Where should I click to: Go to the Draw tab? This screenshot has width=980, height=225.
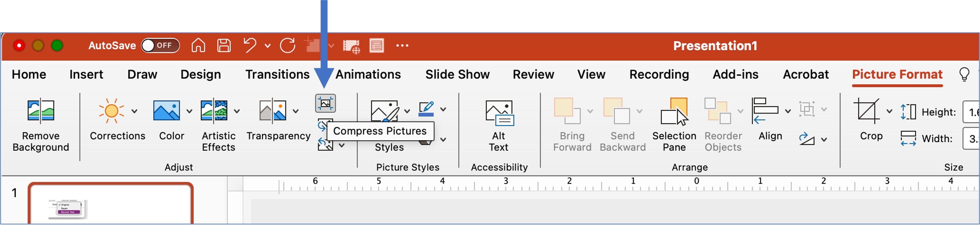[142, 74]
